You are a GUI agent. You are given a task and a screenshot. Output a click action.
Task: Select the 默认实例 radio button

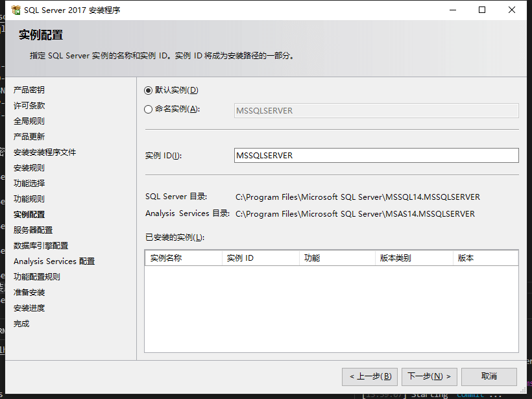click(x=149, y=90)
